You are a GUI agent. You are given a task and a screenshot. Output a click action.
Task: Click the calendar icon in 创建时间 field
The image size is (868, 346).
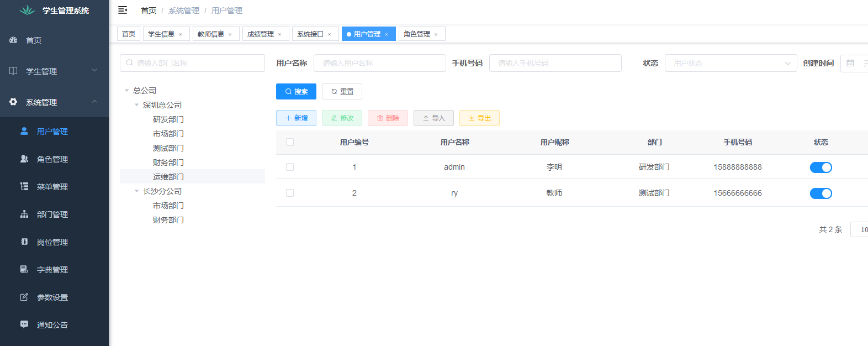[850, 63]
